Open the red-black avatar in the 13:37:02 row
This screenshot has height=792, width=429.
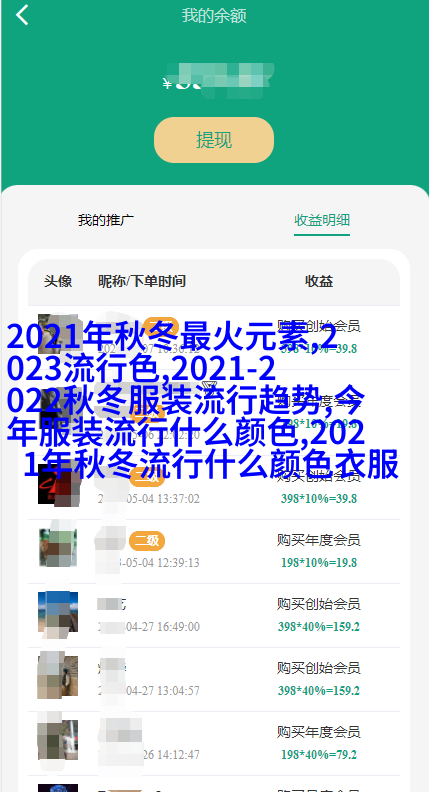(58, 485)
